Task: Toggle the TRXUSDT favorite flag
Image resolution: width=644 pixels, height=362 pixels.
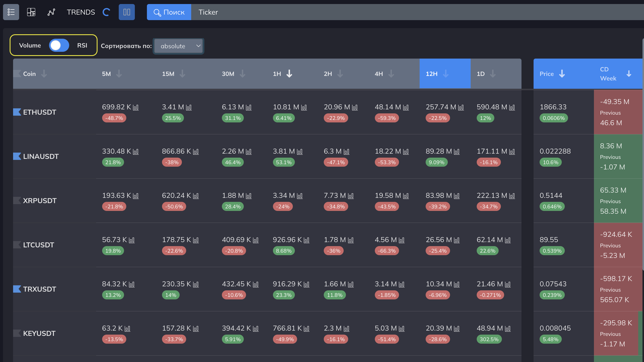Action: [x=17, y=289]
